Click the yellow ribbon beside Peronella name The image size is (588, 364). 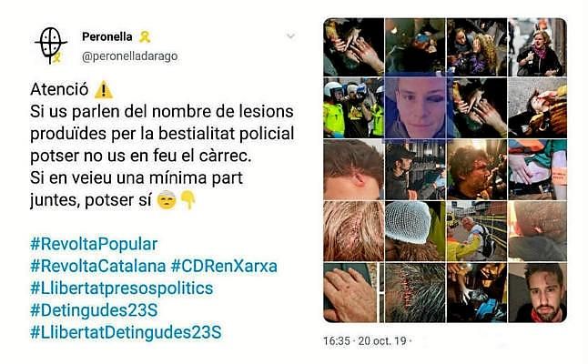coord(145,36)
